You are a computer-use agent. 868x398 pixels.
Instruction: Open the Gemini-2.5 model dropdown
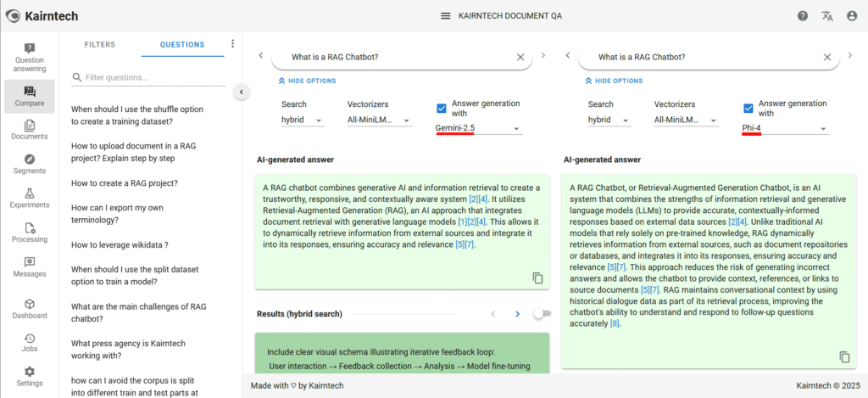point(477,129)
